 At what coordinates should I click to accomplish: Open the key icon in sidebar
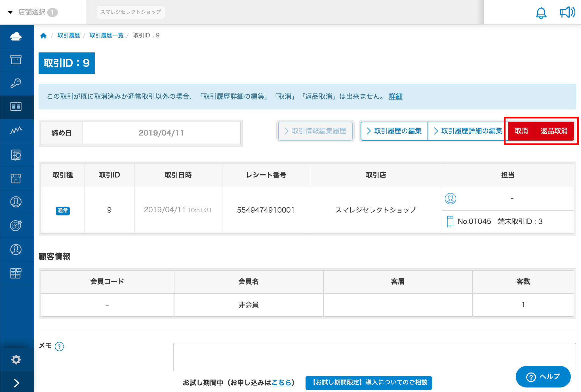tap(16, 83)
